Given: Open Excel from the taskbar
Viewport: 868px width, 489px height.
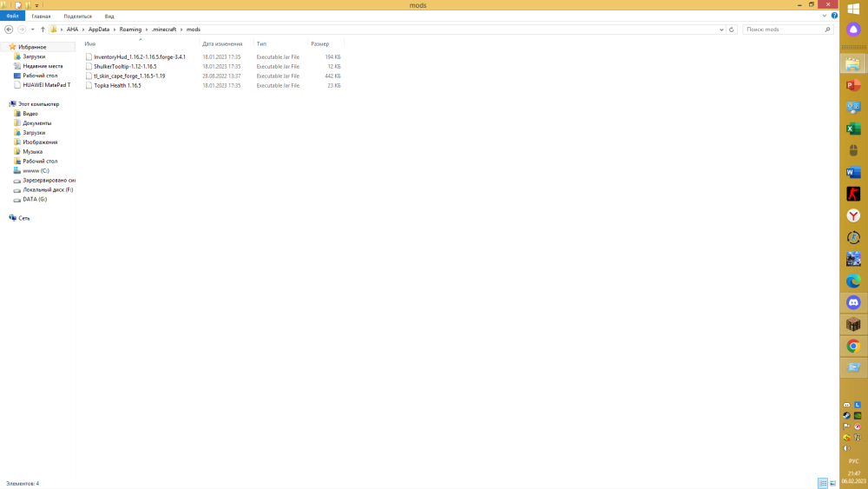Looking at the screenshot, I should pyautogui.click(x=853, y=129).
